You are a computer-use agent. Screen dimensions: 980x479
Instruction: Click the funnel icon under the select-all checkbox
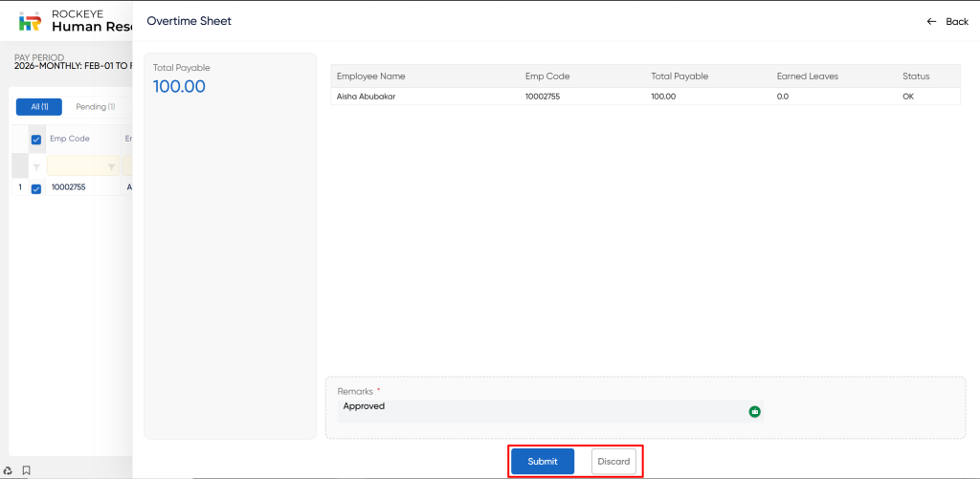(36, 167)
